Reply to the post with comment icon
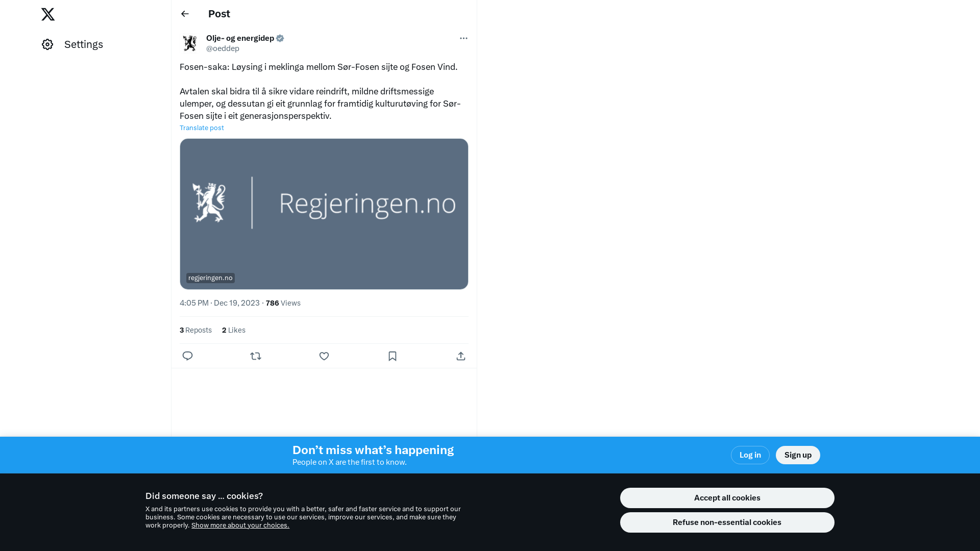The image size is (980, 551). 187,356
